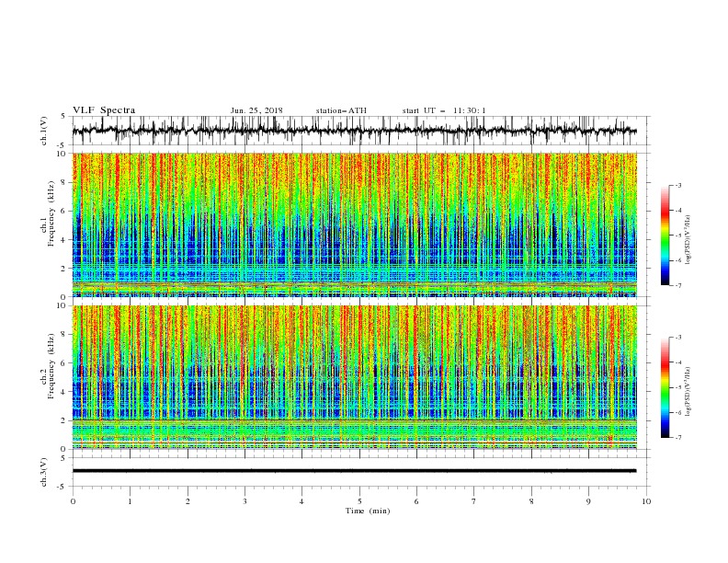Click the 'Time (min)' axis title
The height and width of the screenshot is (563, 728).
[368, 511]
